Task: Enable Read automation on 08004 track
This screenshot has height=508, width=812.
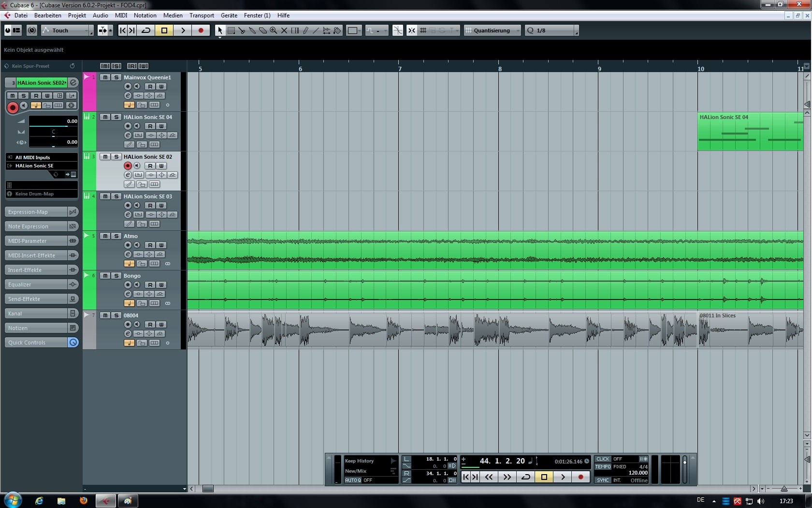Action: [150, 325]
